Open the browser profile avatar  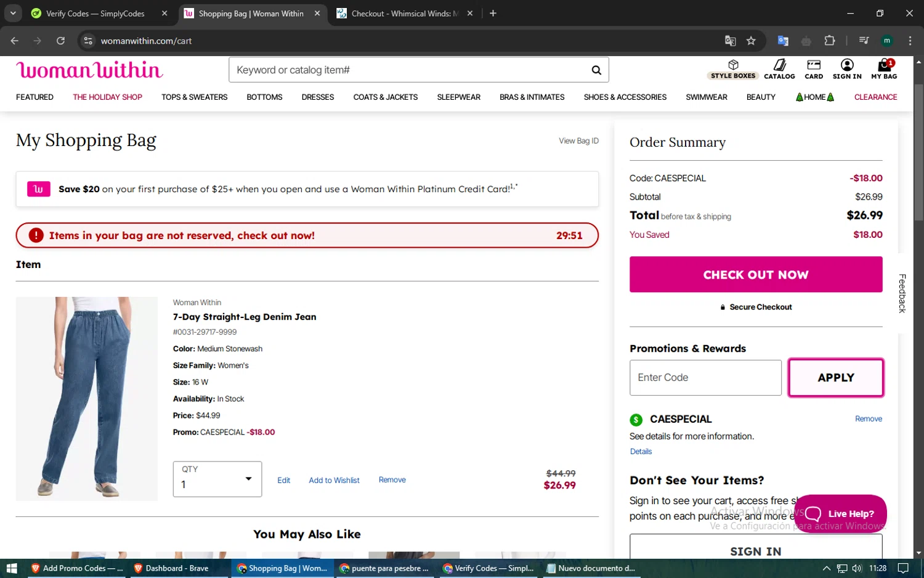pos(887,41)
